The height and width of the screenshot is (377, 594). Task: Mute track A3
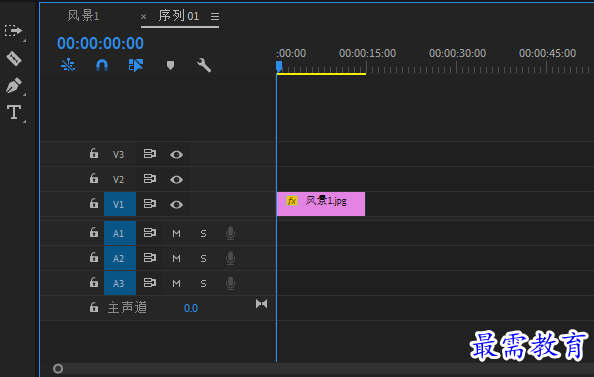point(177,283)
